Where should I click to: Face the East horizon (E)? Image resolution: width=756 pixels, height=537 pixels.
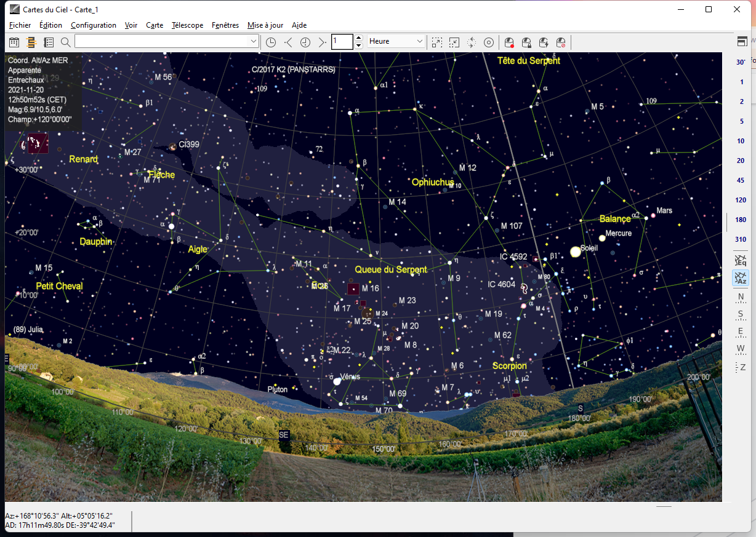[x=741, y=332]
